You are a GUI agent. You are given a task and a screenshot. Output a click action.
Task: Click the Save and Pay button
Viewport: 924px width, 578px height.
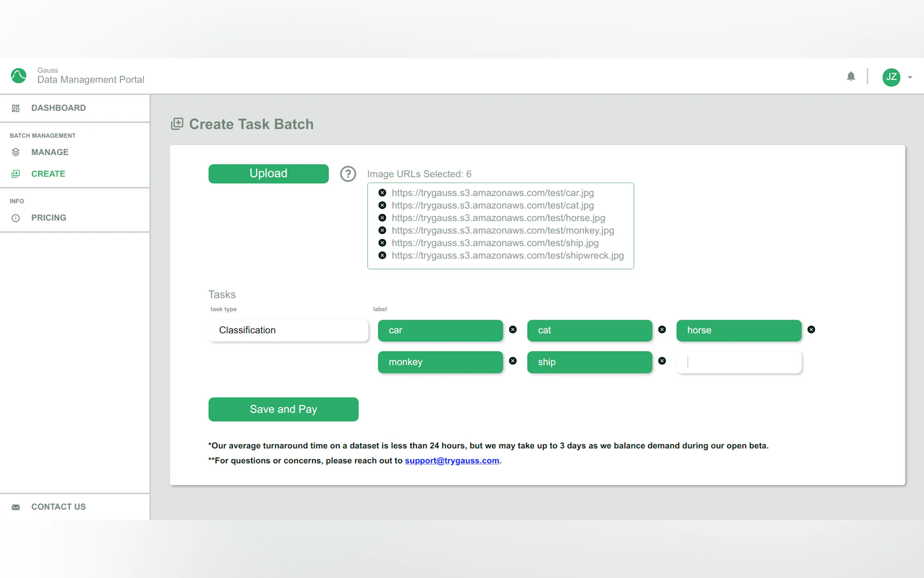(283, 409)
